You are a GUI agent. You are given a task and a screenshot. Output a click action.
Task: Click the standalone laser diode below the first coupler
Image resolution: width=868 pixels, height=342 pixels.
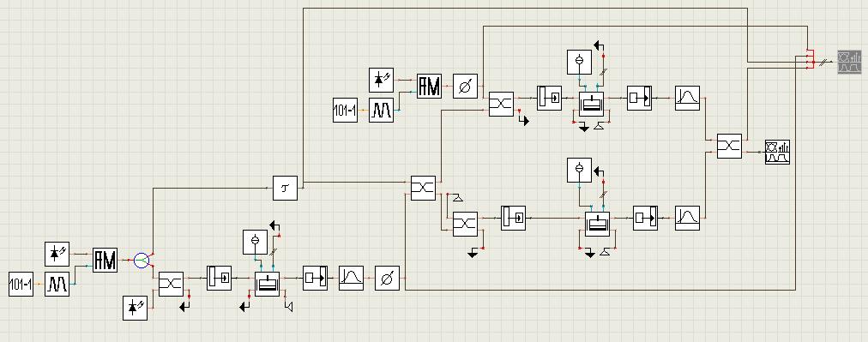(135, 308)
